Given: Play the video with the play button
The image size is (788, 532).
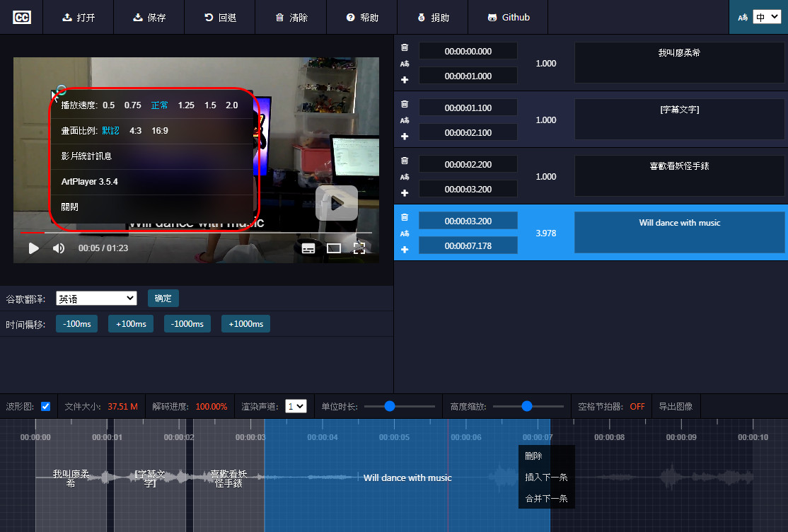Looking at the screenshot, I should tap(34, 248).
